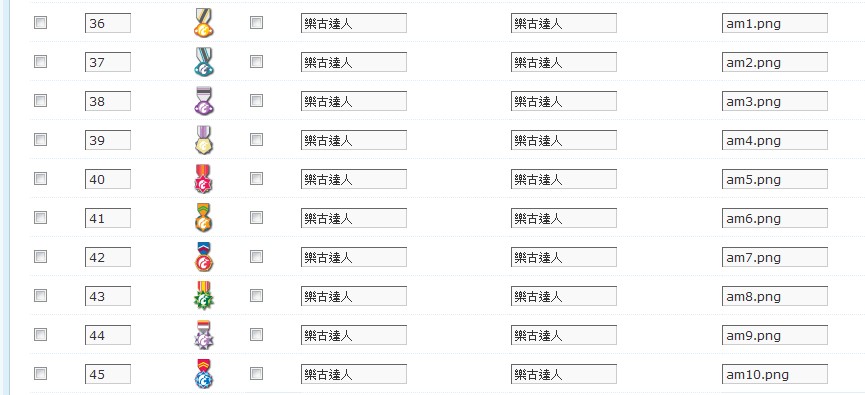Click the second name field in row 43
Image resolution: width=865 pixels, height=395 pixels.
(564, 296)
